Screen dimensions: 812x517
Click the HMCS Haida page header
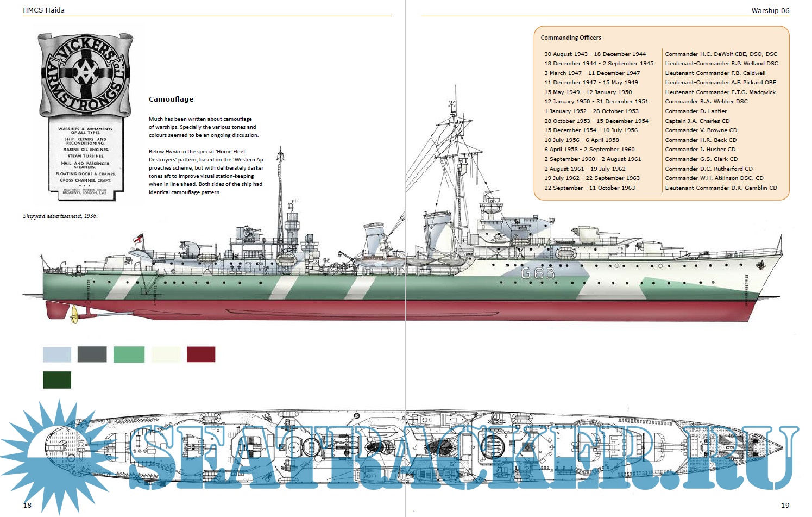pos(43,10)
